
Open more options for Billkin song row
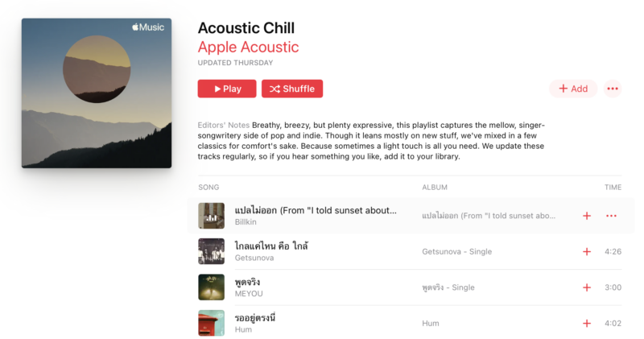[611, 216]
